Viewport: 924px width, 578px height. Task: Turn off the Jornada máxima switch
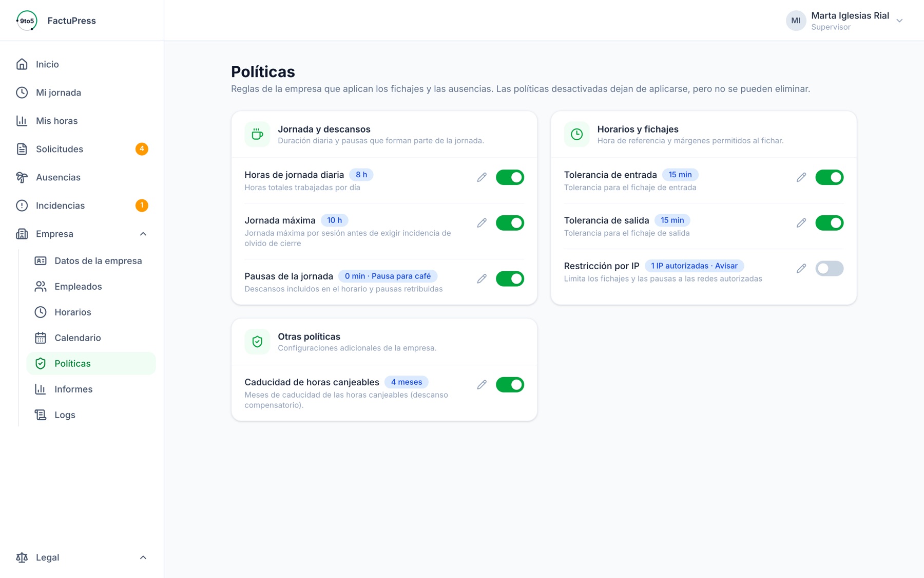(510, 223)
